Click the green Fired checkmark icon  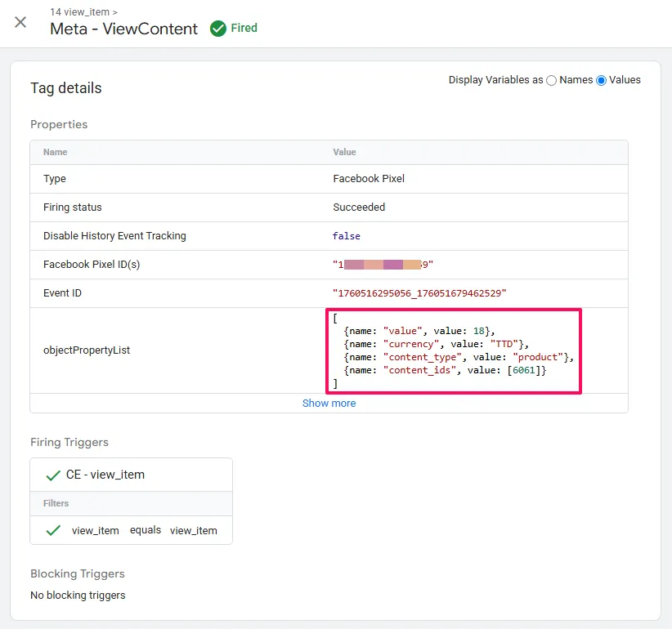(x=218, y=29)
